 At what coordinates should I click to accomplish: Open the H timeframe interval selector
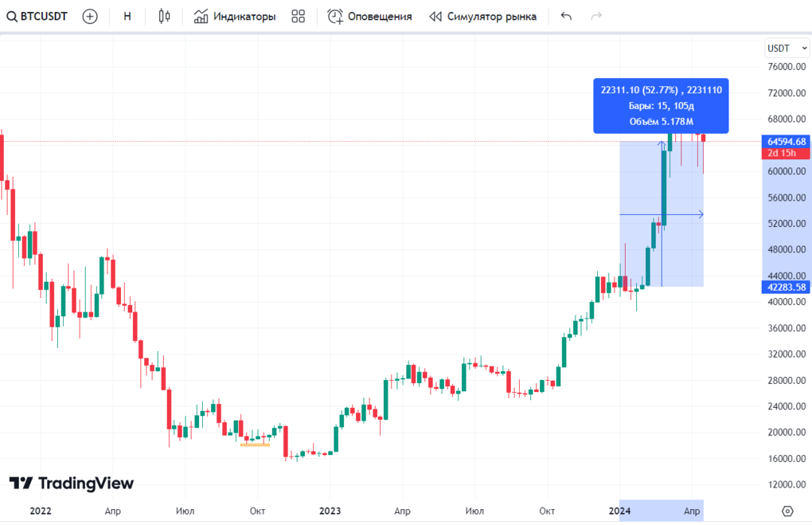(127, 16)
